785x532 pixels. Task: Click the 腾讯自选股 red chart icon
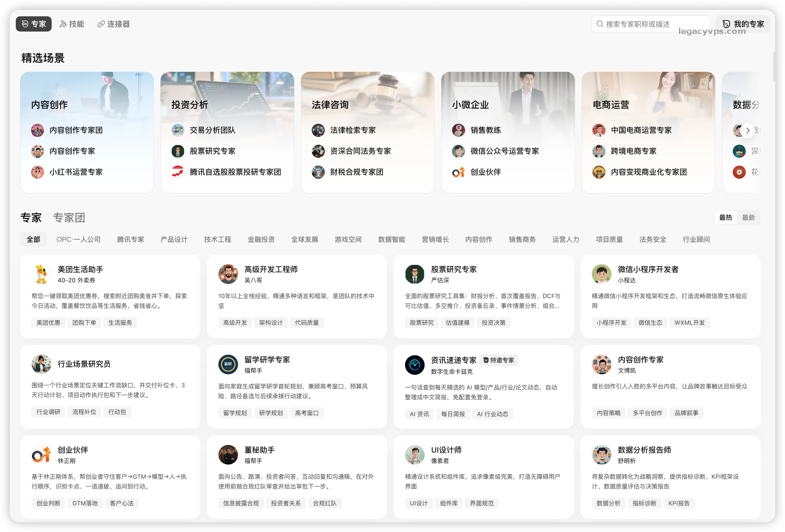(x=178, y=172)
